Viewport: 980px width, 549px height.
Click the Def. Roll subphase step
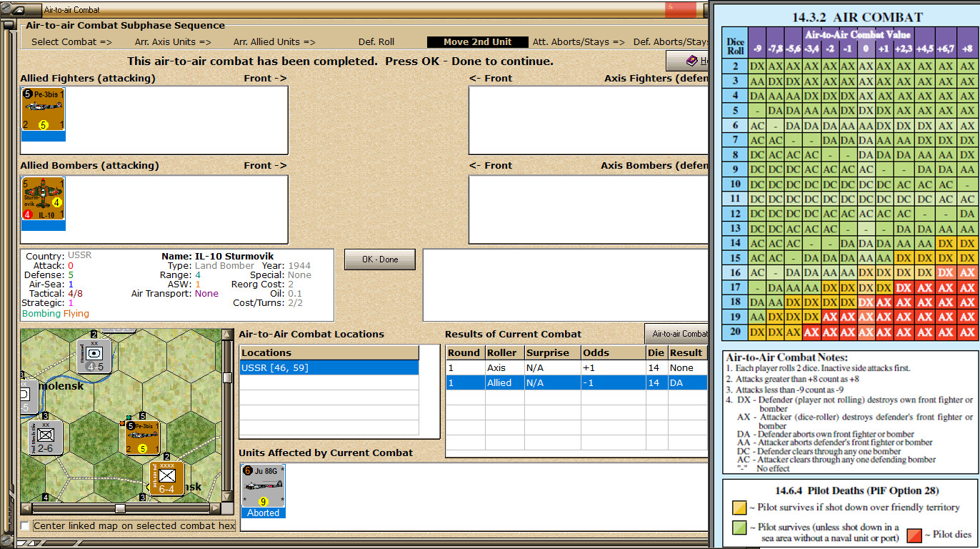pos(376,41)
